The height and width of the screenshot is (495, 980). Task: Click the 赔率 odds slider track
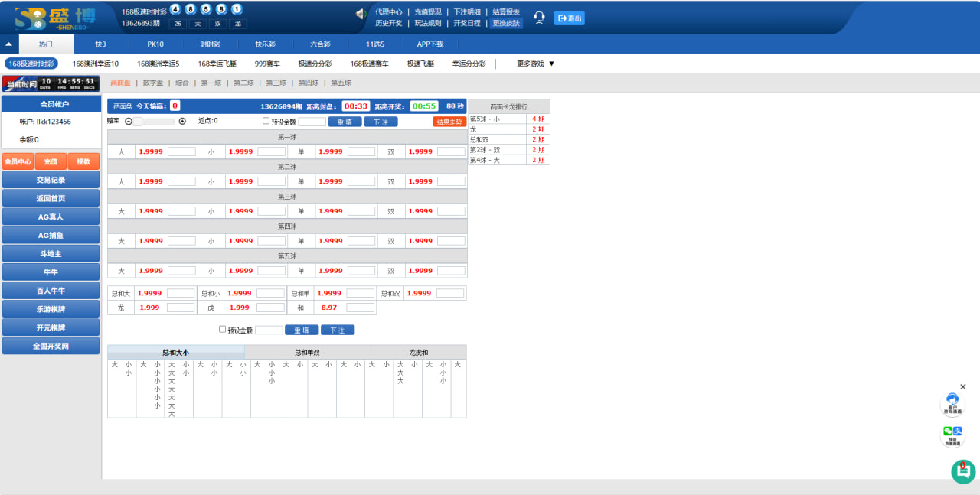click(157, 121)
